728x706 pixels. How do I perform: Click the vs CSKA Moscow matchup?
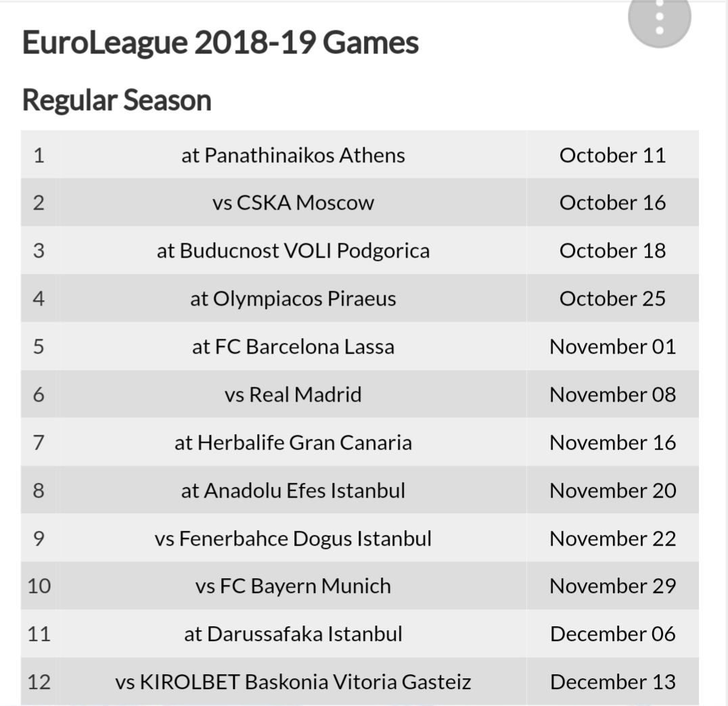293,203
